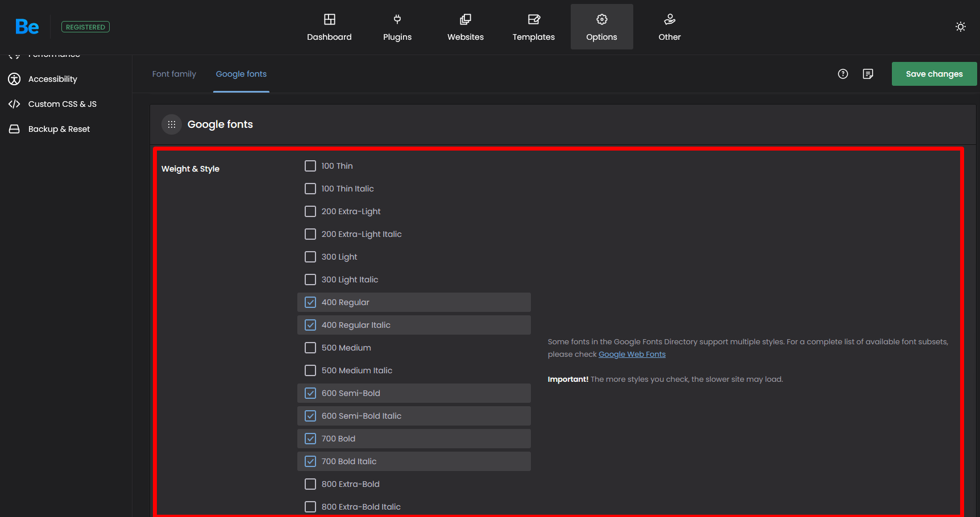Open the Google Web Fonts link
The width and height of the screenshot is (980, 517).
632,354
